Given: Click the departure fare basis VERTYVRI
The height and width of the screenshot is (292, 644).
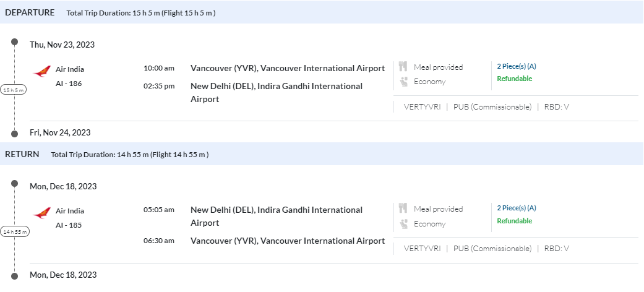Looking at the screenshot, I should 422,106.
